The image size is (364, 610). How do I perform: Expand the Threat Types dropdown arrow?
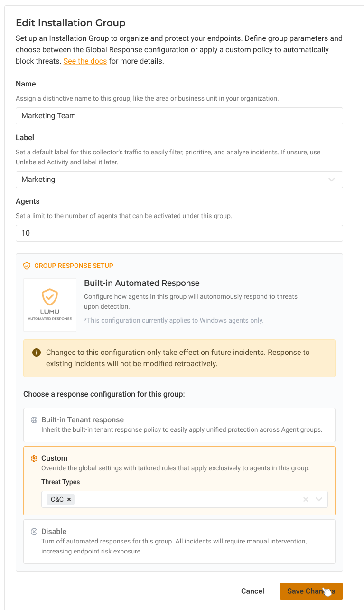(319, 499)
